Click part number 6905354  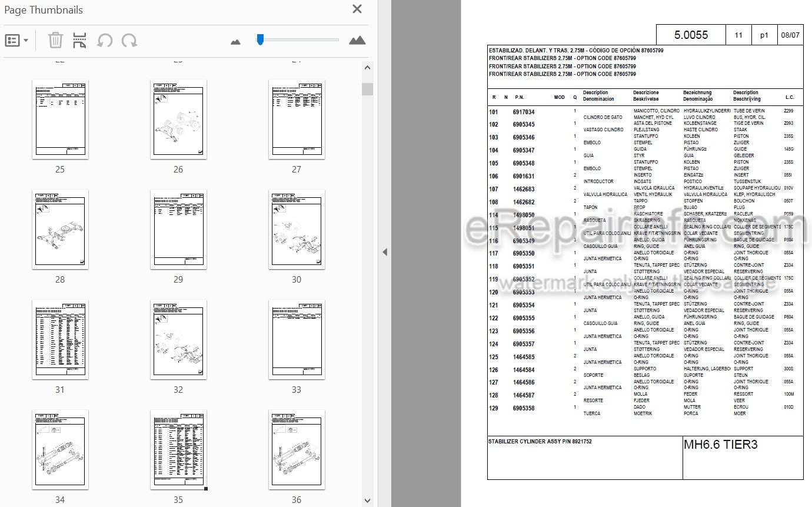(x=524, y=306)
